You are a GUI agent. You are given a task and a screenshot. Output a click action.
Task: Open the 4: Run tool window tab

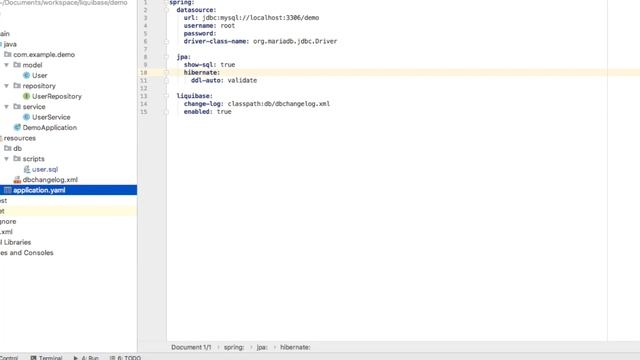[x=86, y=358]
